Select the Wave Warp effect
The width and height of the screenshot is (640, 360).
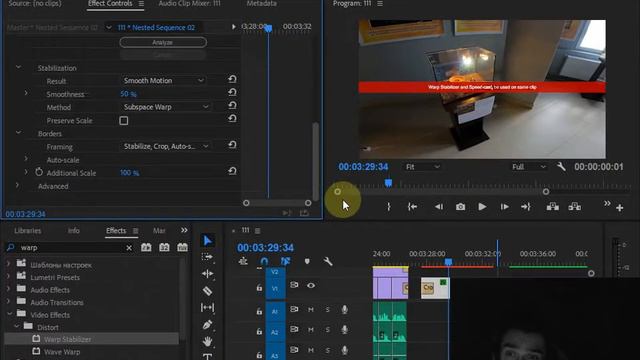62,352
